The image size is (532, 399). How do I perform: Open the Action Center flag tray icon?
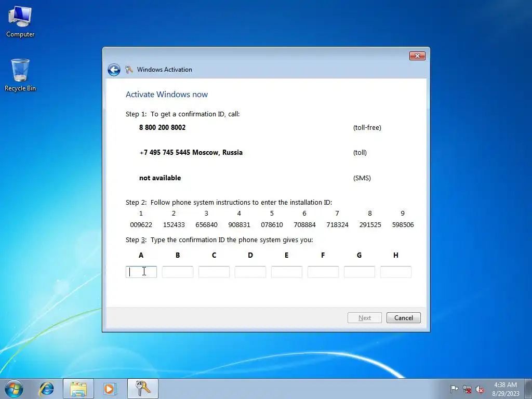click(x=454, y=389)
